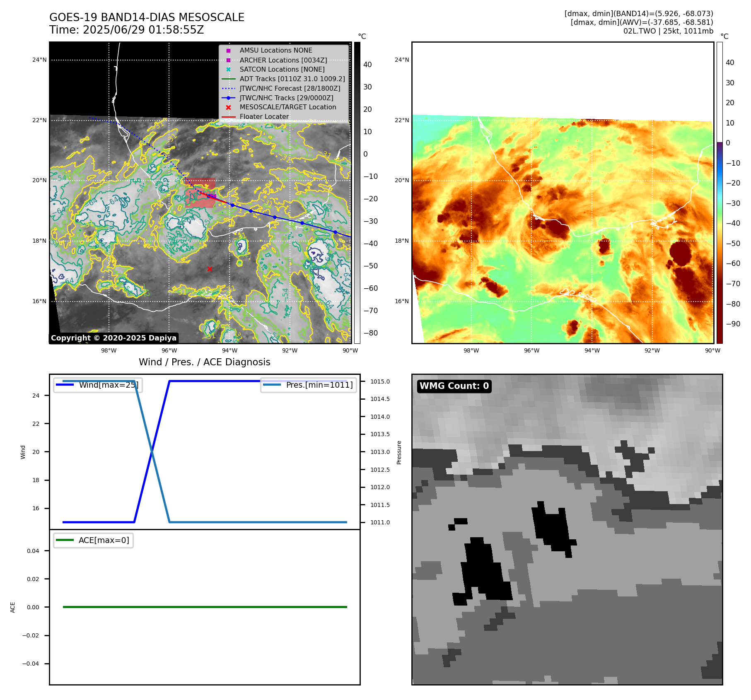The height and width of the screenshot is (700, 751).
Task: Click legend entry 'JTWC/NHC Forecast [28/1800Z]'
Action: coord(290,88)
